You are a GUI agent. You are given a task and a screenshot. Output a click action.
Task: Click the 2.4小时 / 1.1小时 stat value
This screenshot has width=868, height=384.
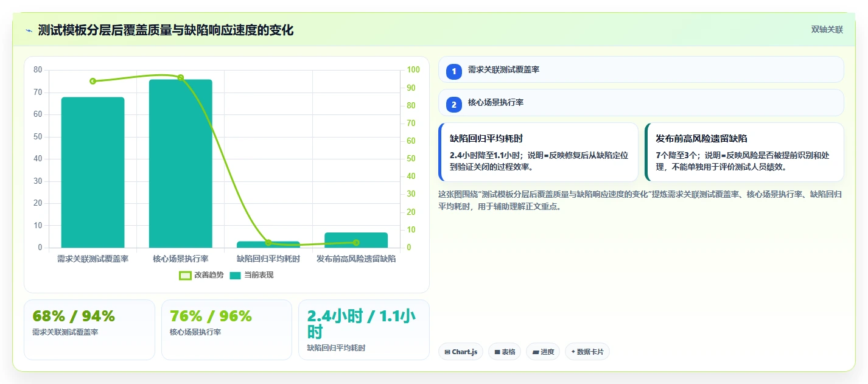361,324
